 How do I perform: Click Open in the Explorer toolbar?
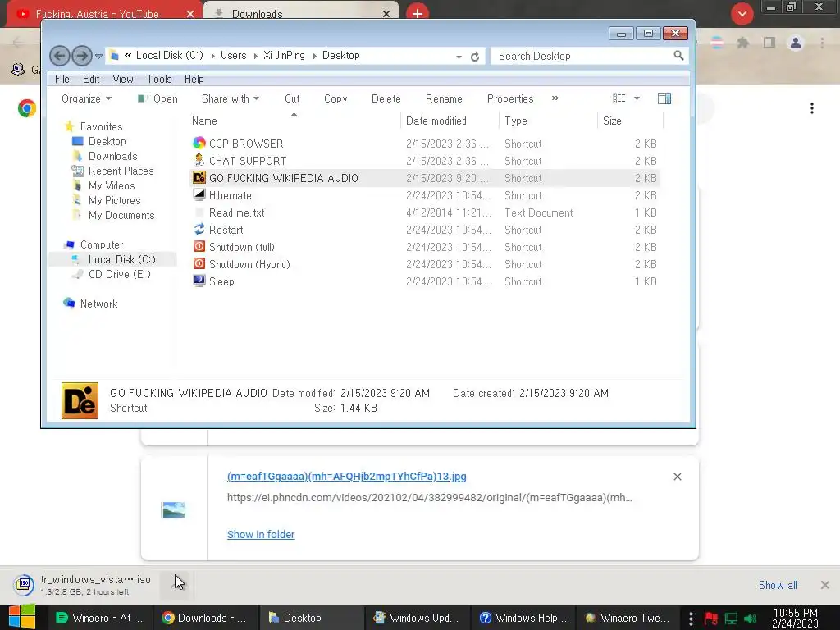(x=157, y=98)
